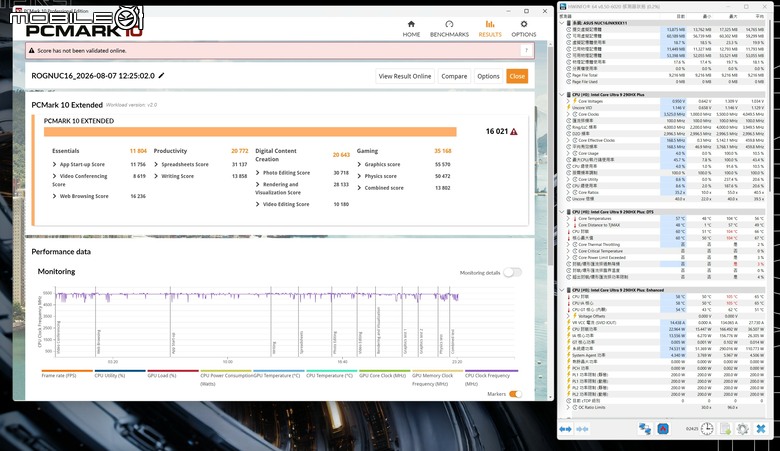780x451 pixels.
Task: Click the System Agent power row lightning icon
Action: click(x=569, y=355)
